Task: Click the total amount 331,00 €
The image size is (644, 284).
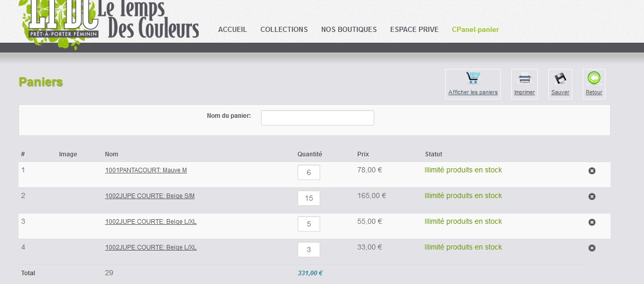Action: (x=310, y=273)
